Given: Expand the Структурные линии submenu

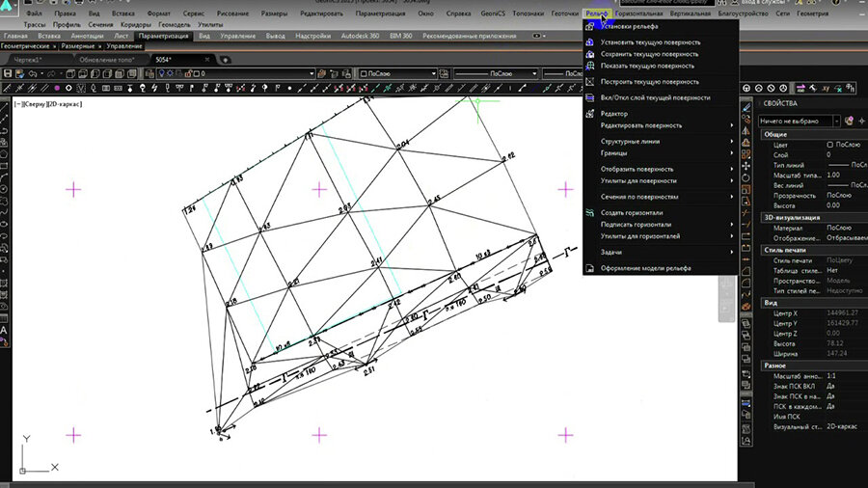Looking at the screenshot, I should click(661, 142).
